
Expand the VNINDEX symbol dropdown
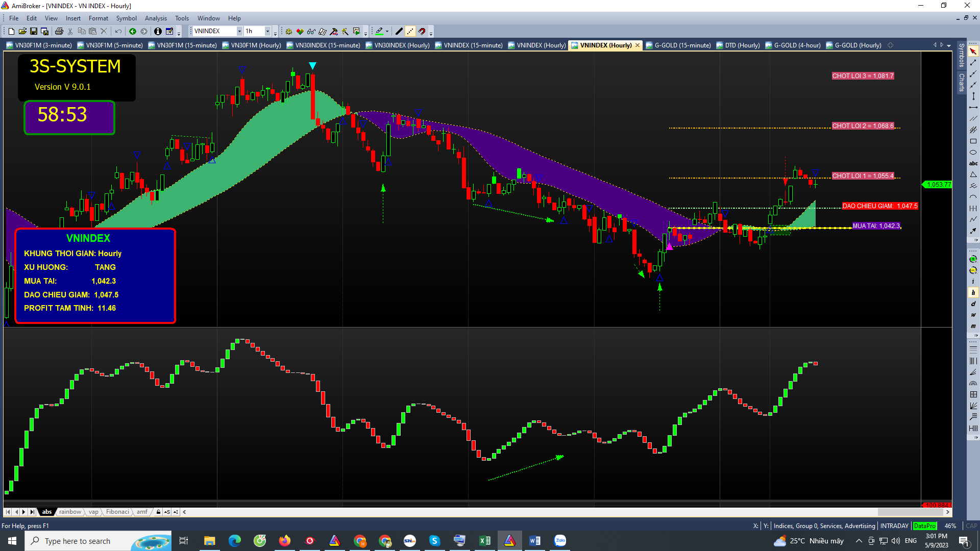239,32
